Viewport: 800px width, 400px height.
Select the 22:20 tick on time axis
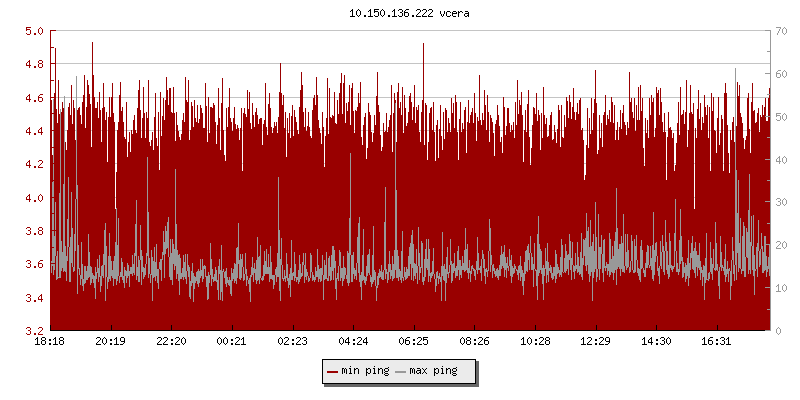[171, 342]
